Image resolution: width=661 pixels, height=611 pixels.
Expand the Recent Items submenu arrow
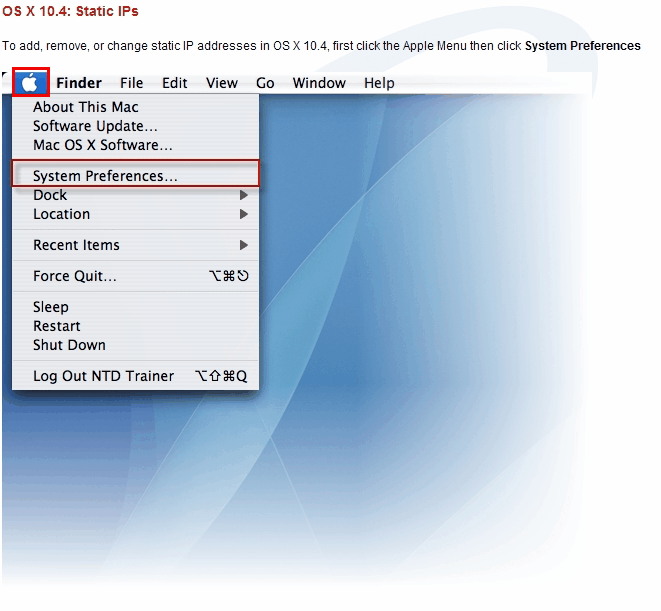point(243,245)
